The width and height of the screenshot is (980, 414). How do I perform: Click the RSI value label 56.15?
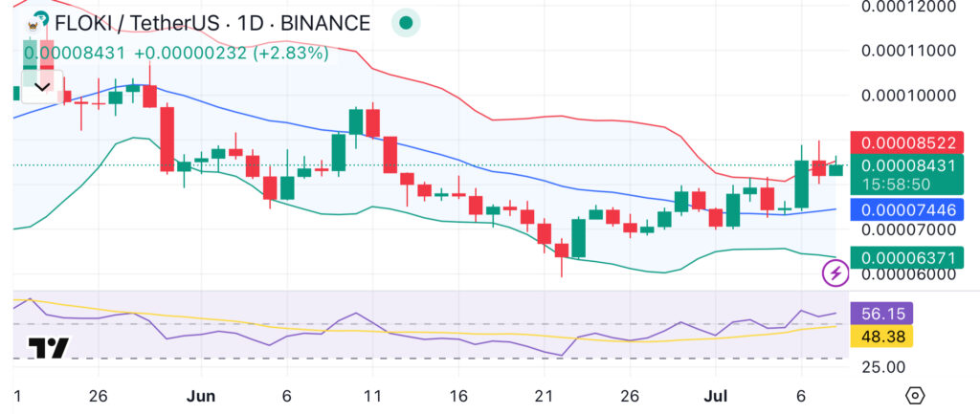883,313
